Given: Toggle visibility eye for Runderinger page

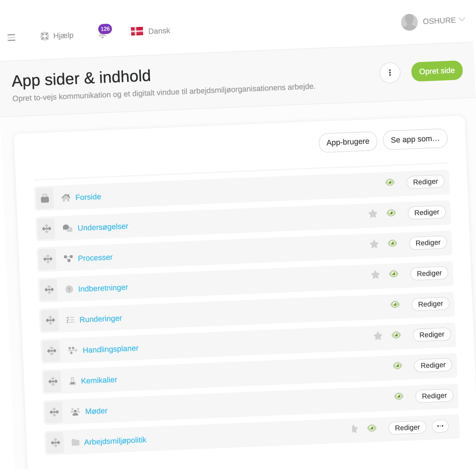Looking at the screenshot, I should click(x=395, y=304).
